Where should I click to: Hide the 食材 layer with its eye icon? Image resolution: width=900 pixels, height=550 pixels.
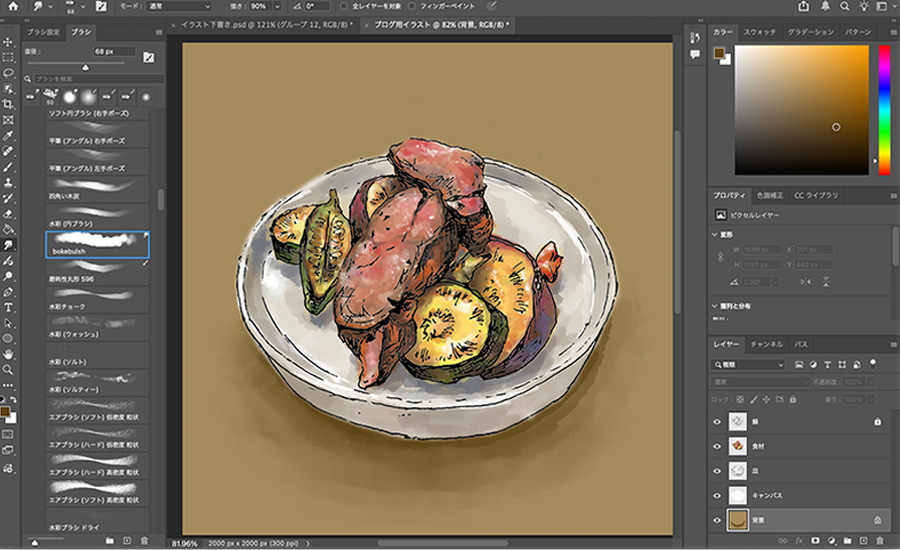[x=717, y=446]
